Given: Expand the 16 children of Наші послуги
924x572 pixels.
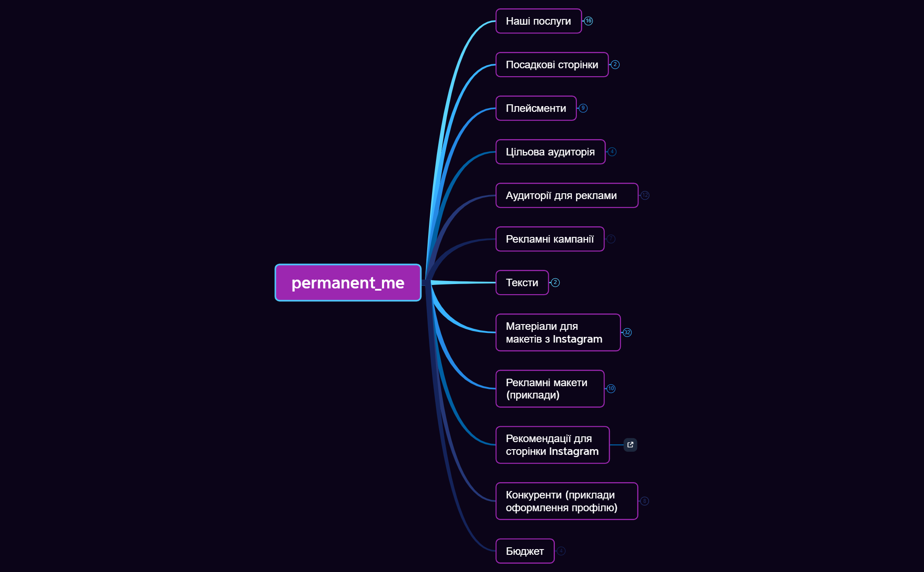Looking at the screenshot, I should click(x=589, y=21).
